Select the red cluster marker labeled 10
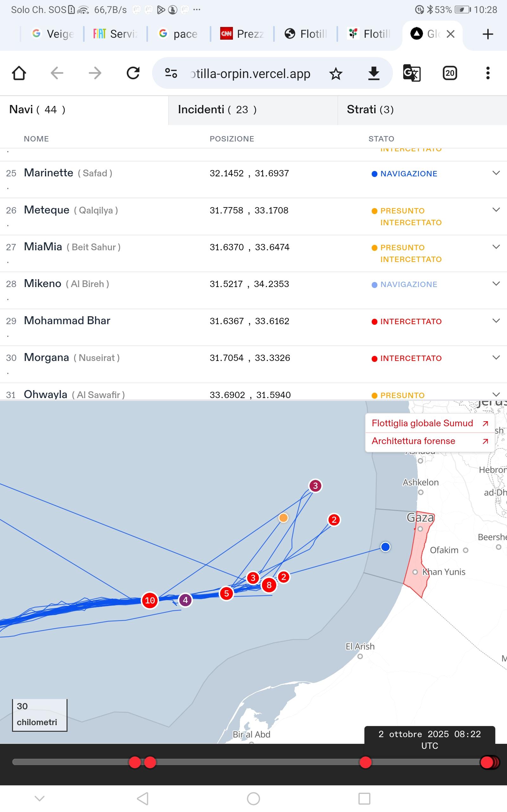 tap(150, 600)
